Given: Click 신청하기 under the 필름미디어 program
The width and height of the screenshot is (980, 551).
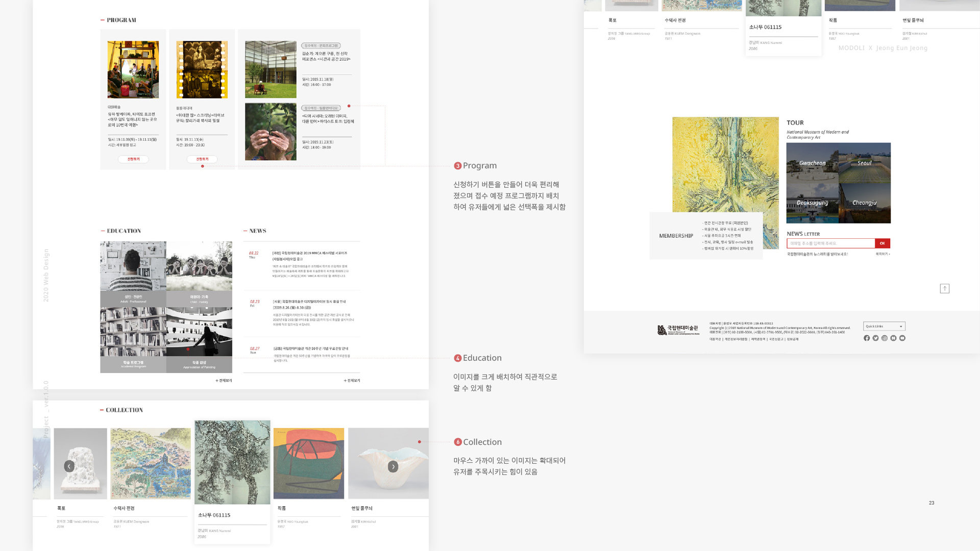Looking at the screenshot, I should coord(202,159).
